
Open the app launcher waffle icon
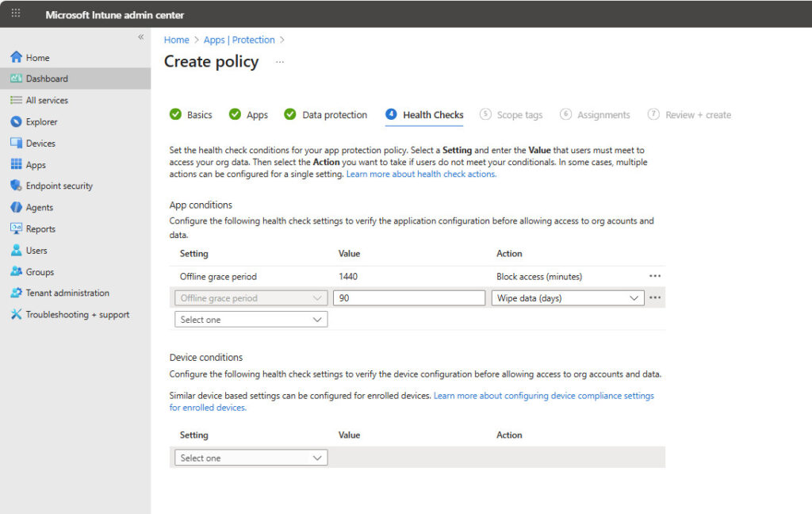(x=16, y=13)
